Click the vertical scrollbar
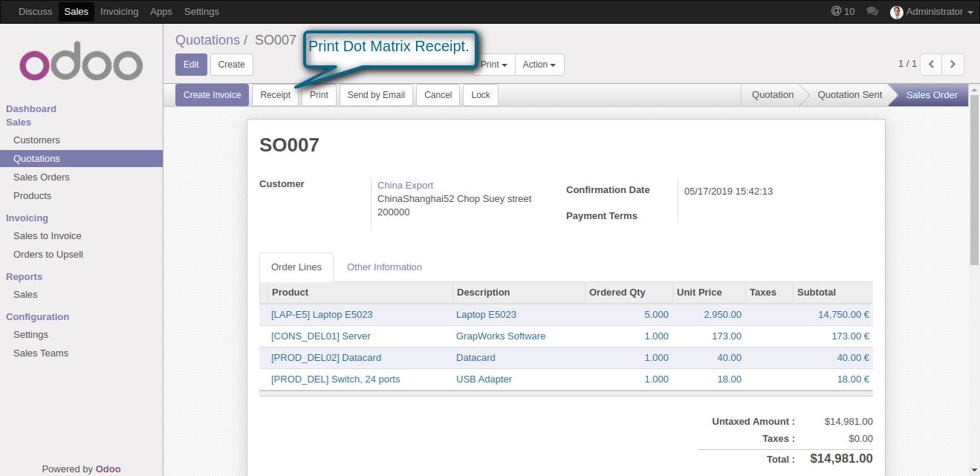 click(x=974, y=186)
